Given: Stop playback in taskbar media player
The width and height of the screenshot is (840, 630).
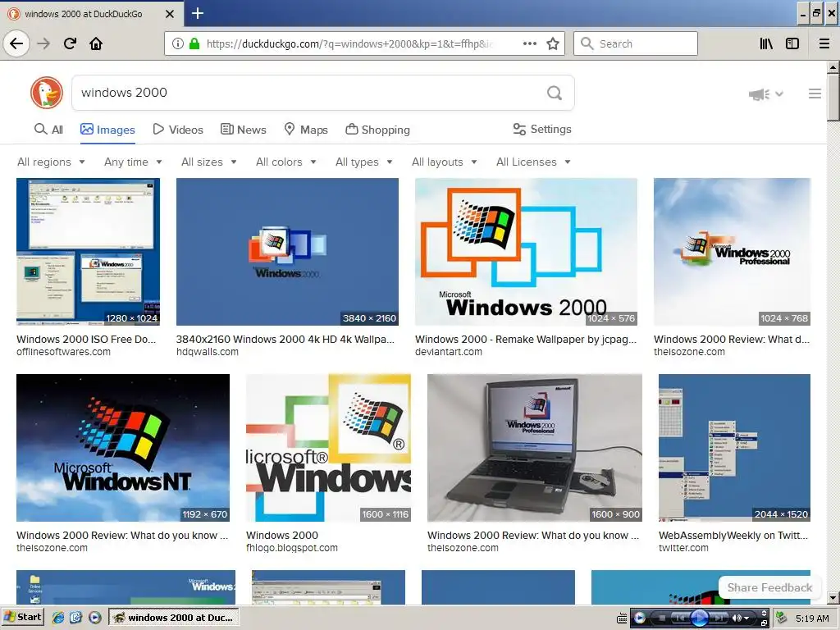Looking at the screenshot, I should 662,619.
